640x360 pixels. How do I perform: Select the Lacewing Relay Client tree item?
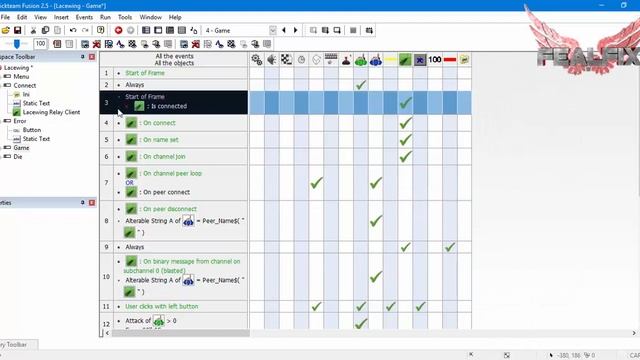(51, 112)
